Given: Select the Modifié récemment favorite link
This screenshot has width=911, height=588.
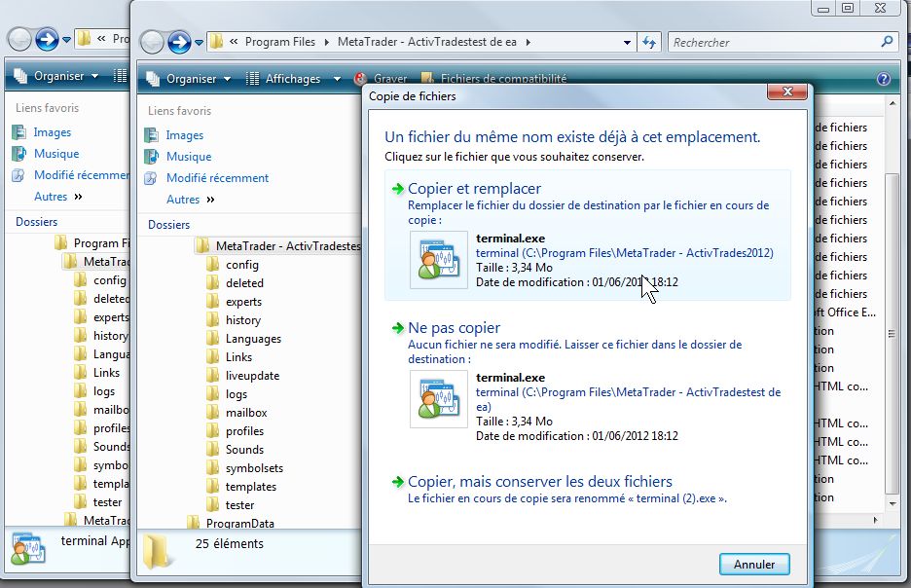Looking at the screenshot, I should (217, 178).
